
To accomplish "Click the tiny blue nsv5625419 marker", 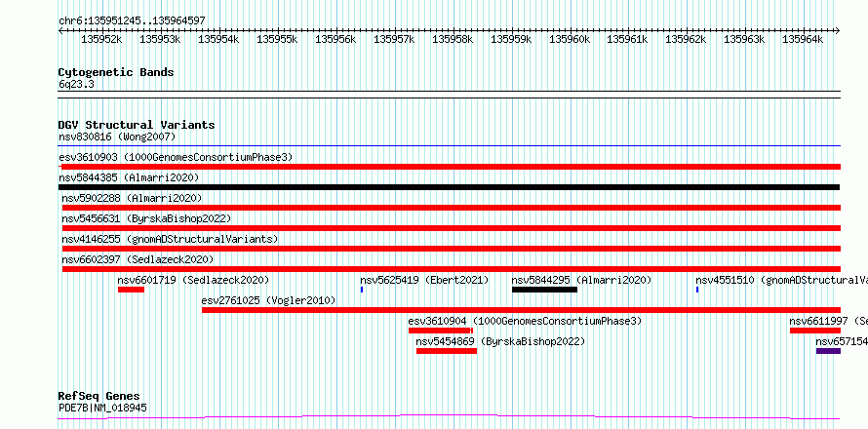I will (x=362, y=290).
